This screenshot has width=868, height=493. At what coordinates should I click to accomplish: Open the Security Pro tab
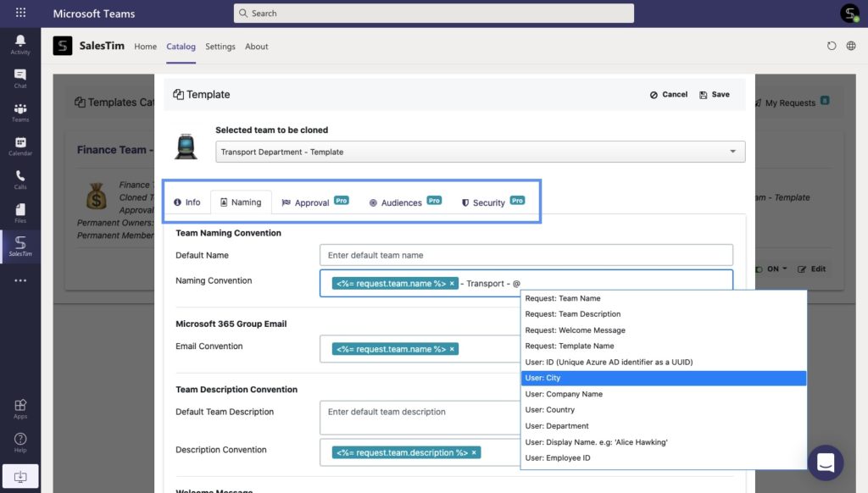point(492,202)
